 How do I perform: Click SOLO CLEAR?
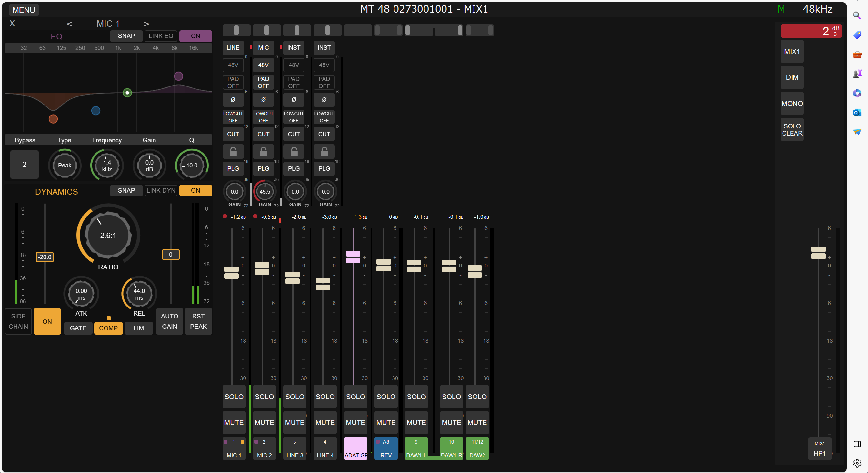(792, 129)
